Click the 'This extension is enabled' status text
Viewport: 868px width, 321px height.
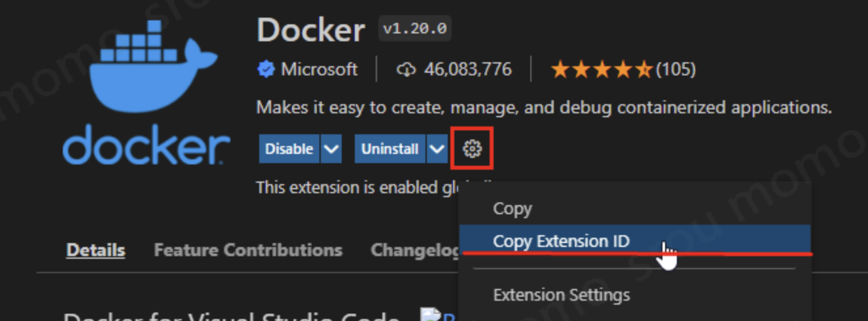[357, 187]
